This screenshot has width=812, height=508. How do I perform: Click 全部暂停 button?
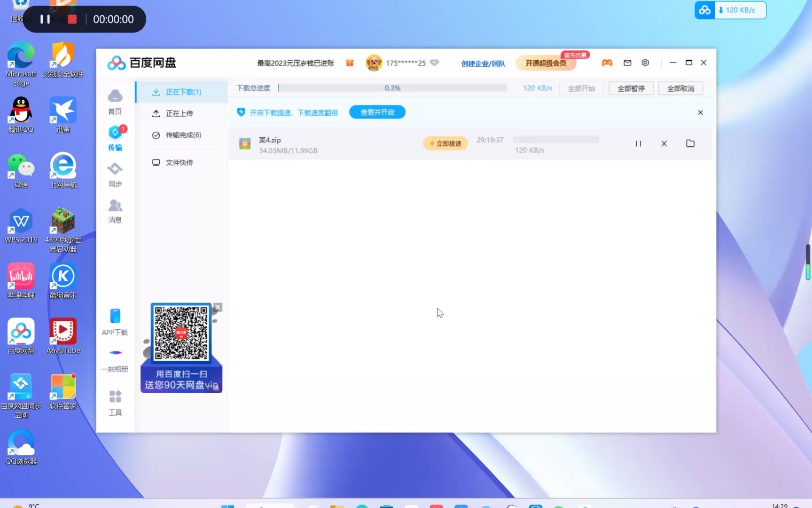(x=631, y=88)
